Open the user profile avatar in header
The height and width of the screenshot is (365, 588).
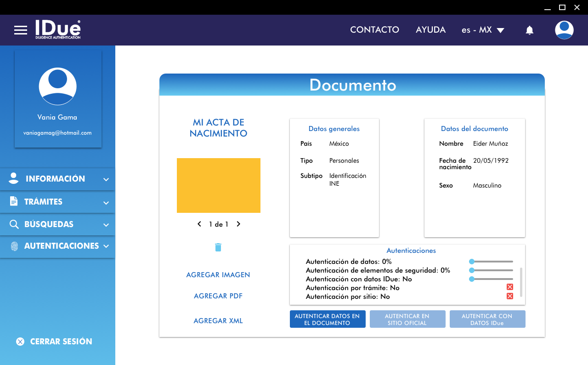[x=564, y=30]
